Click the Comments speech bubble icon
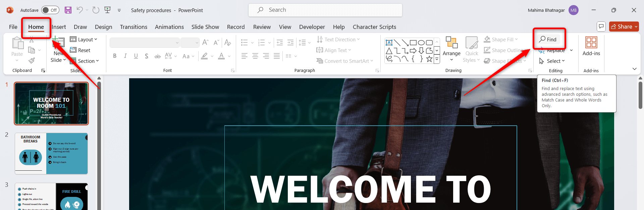 pos(601,27)
